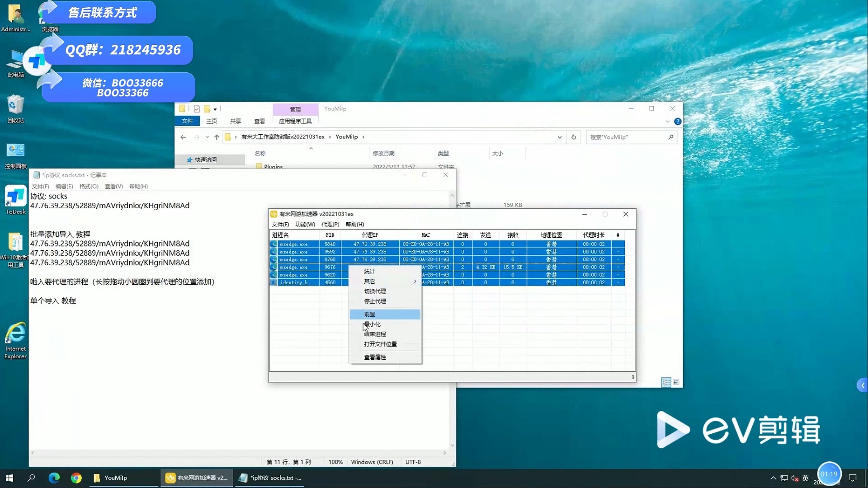Open the 共享 tab in Explorer ribbon

click(236, 121)
